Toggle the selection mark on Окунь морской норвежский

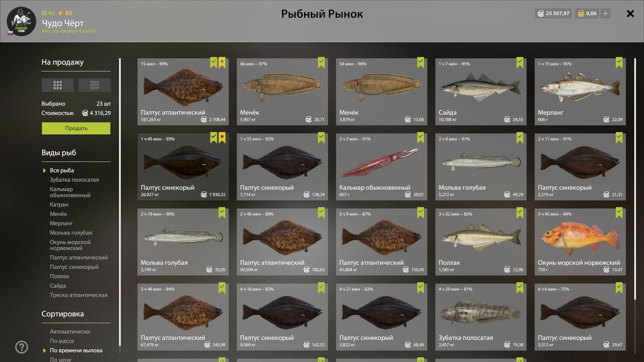pyautogui.click(x=619, y=213)
